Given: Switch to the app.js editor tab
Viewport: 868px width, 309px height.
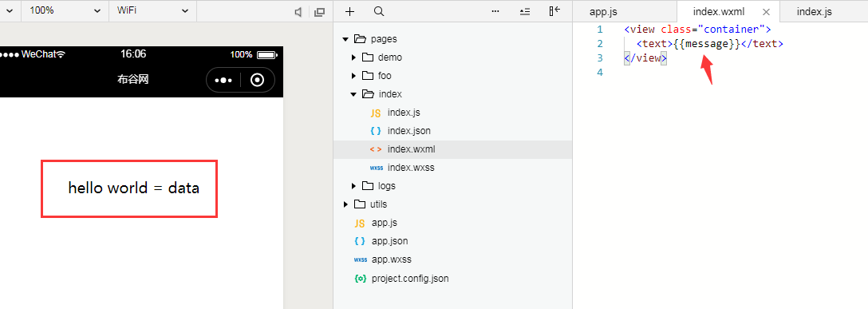Looking at the screenshot, I should pyautogui.click(x=603, y=12).
